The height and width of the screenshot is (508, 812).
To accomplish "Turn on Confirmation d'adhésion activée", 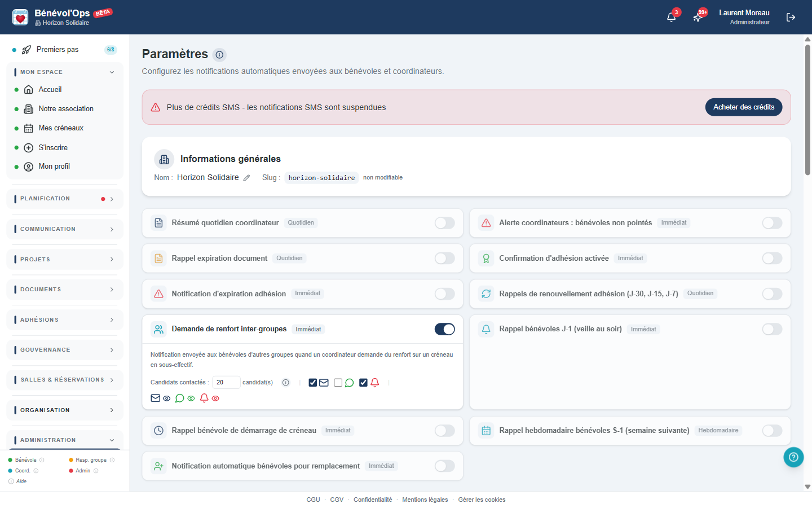I will pyautogui.click(x=772, y=259).
